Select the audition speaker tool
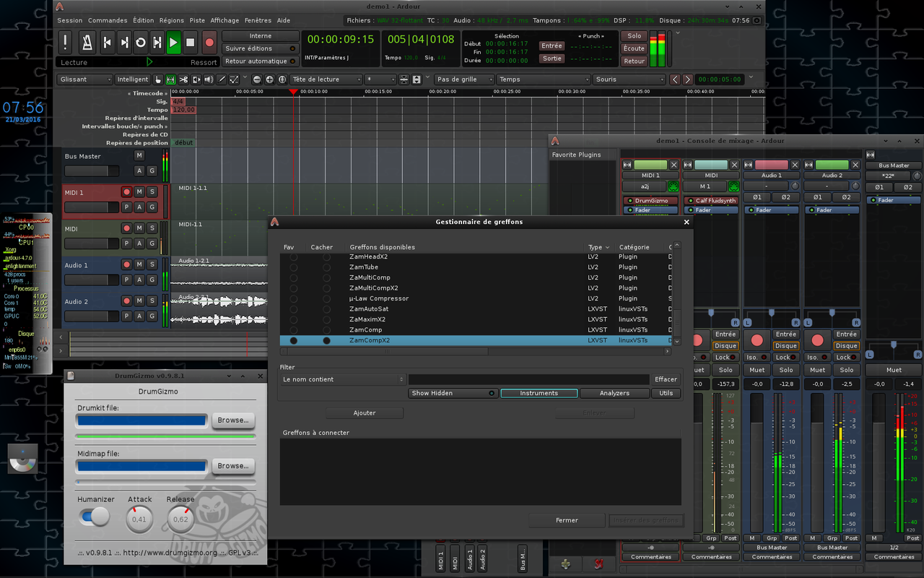Screen dimensions: 924x578 click(209, 79)
